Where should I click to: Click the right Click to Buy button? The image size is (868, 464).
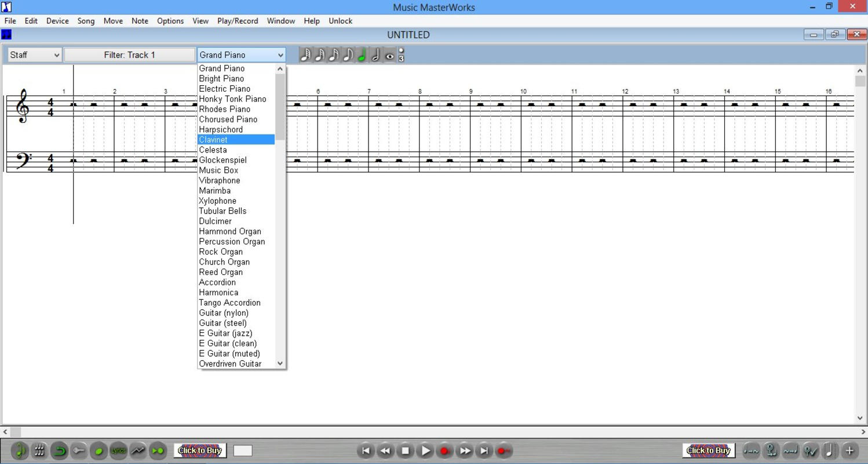709,451
